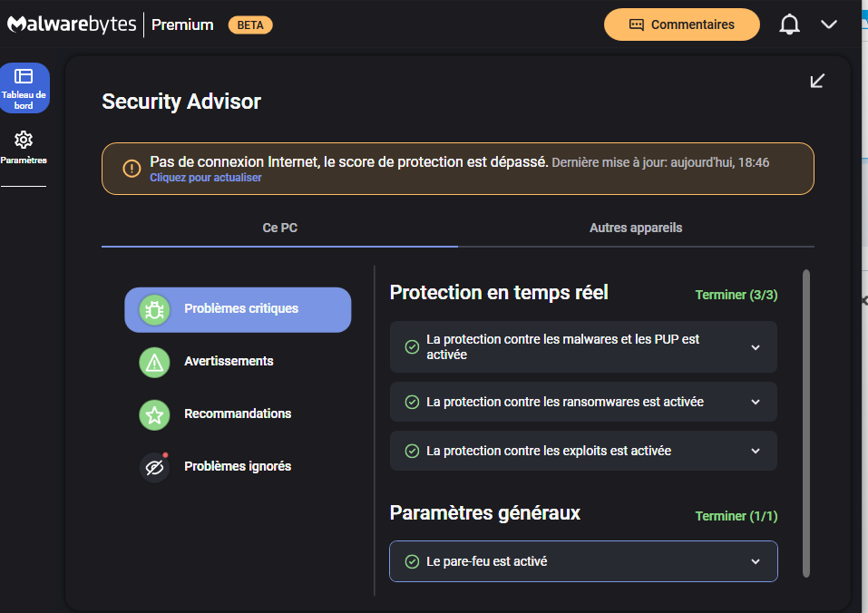The image size is (868, 613).
Task: Click the warning icon in the banner
Action: (x=132, y=168)
